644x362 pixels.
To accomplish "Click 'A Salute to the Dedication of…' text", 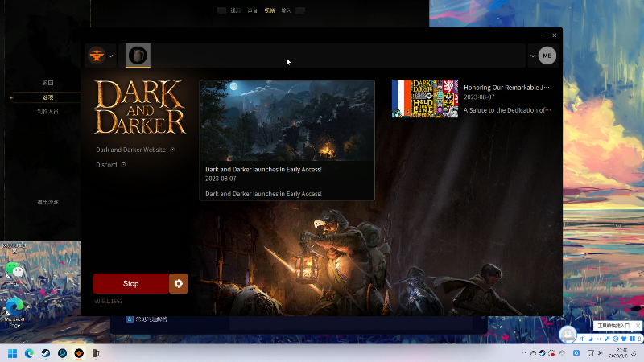I will click(x=507, y=110).
